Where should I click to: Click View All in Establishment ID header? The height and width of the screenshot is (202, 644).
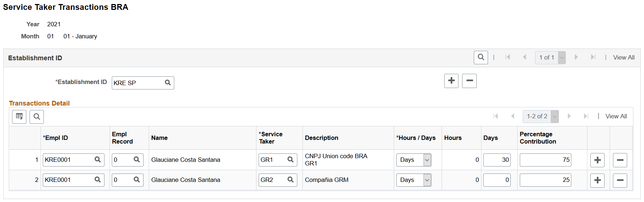[x=624, y=58]
